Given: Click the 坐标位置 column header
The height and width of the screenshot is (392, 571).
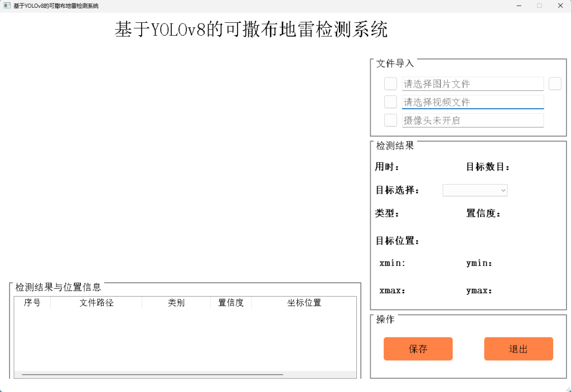Looking at the screenshot, I should [304, 303].
